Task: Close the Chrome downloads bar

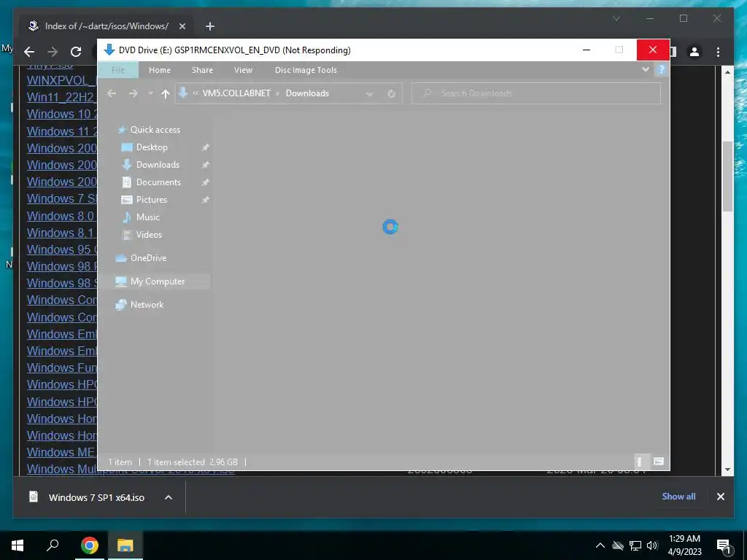Action: tap(720, 496)
